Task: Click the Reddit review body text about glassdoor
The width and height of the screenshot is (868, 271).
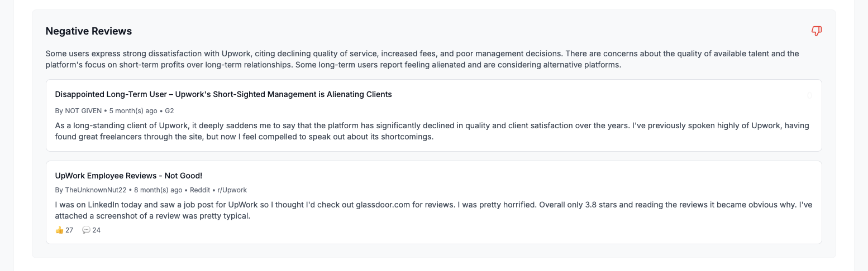Action: 391,210
